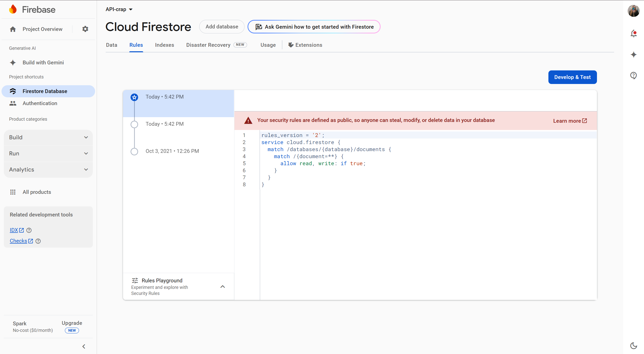The height and width of the screenshot is (354, 644).
Task: Open Authentication in sidebar
Action: tap(48, 103)
